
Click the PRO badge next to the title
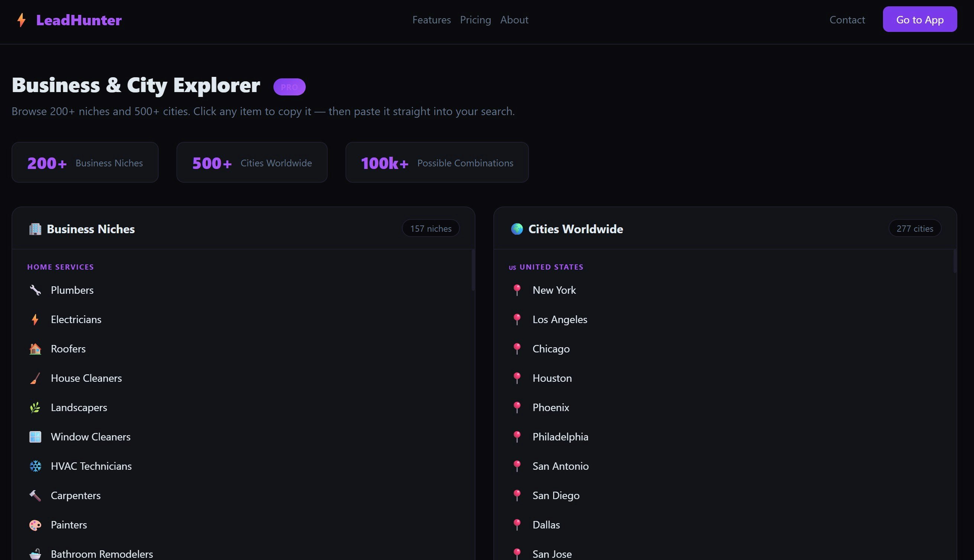coord(289,87)
